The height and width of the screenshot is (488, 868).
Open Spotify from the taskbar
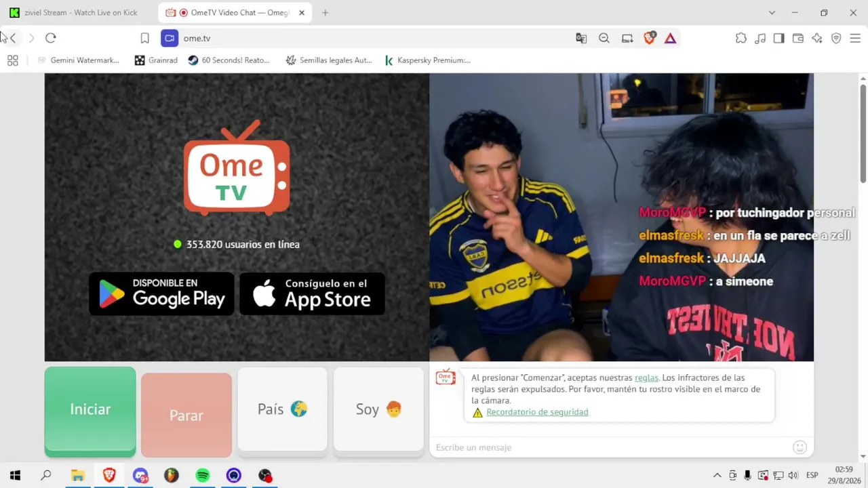click(x=203, y=475)
